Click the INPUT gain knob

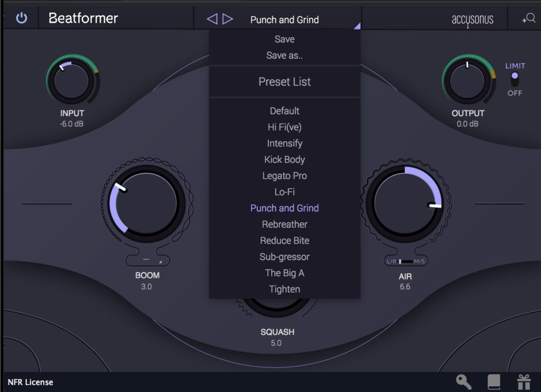(x=72, y=80)
